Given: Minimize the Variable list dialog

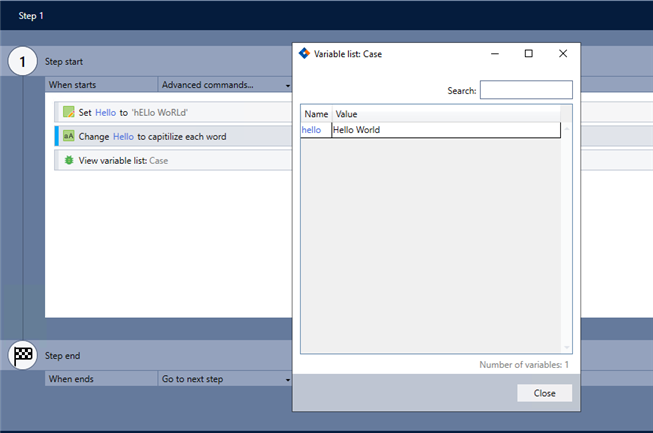Looking at the screenshot, I should 496,54.
